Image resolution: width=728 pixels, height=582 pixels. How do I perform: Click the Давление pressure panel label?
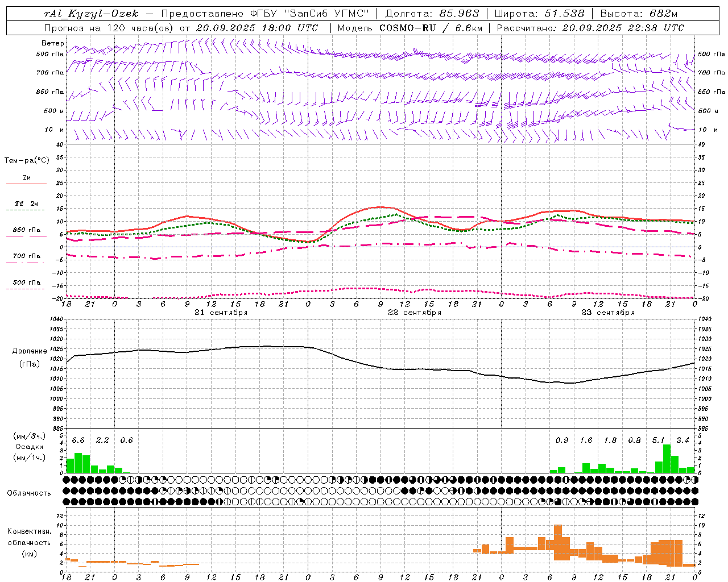[x=30, y=351]
